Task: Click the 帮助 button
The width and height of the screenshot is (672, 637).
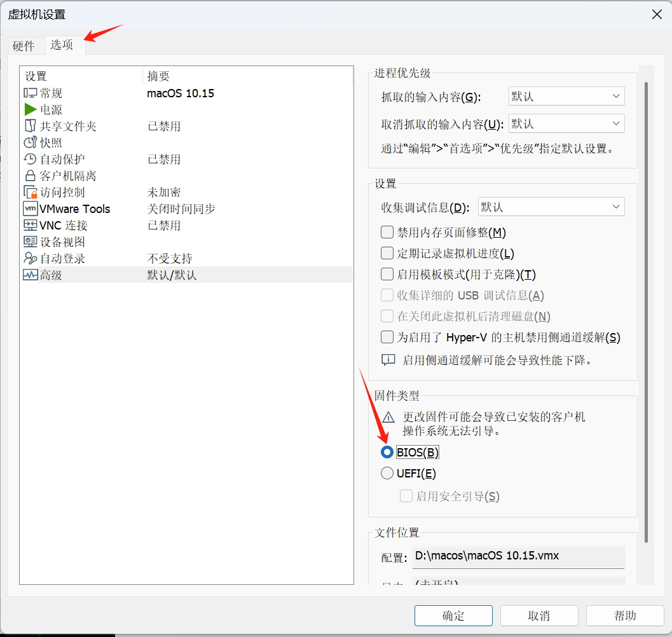Action: pos(625,615)
